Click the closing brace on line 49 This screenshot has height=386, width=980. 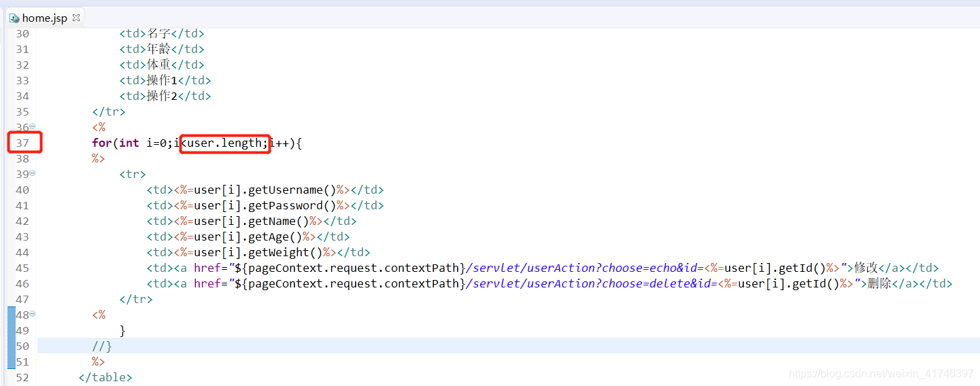[122, 330]
